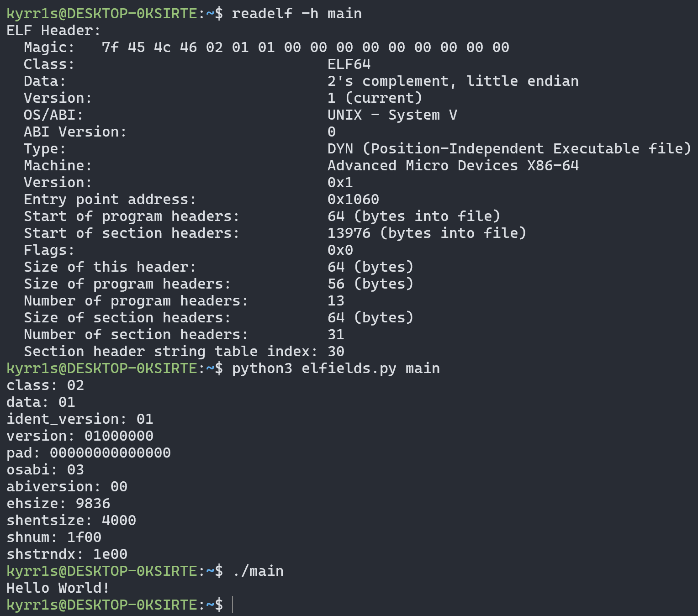Click the 'readelf -h main' command text
Image resolution: width=698 pixels, height=616 pixels.
click(x=296, y=14)
